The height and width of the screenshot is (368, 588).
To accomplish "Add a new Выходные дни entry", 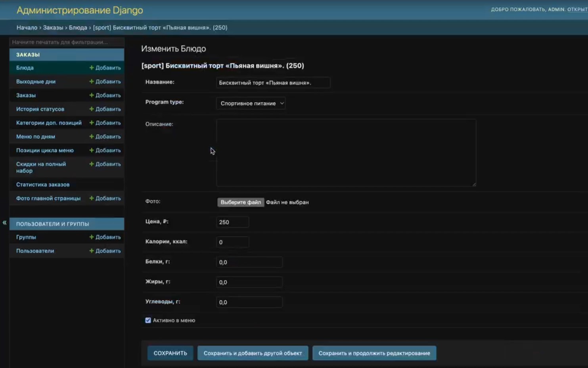I will (x=105, y=81).
